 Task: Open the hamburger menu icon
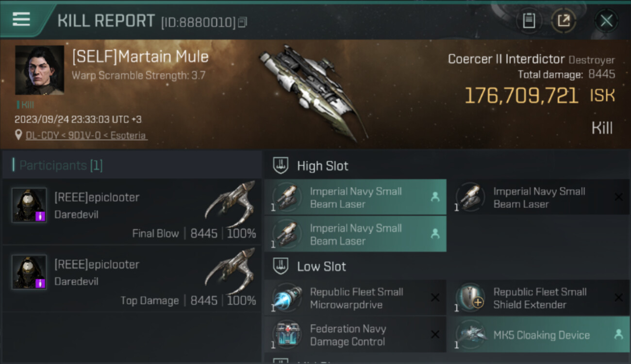pyautogui.click(x=21, y=19)
